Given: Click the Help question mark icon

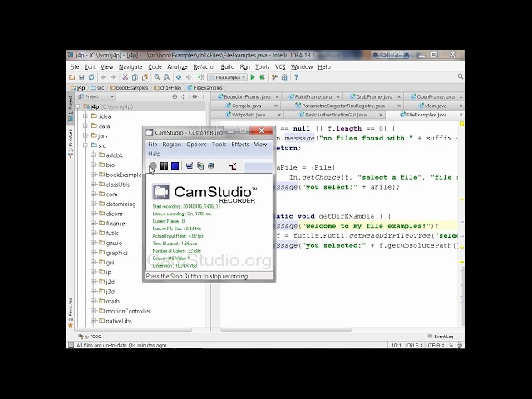Looking at the screenshot, I should (x=296, y=77).
